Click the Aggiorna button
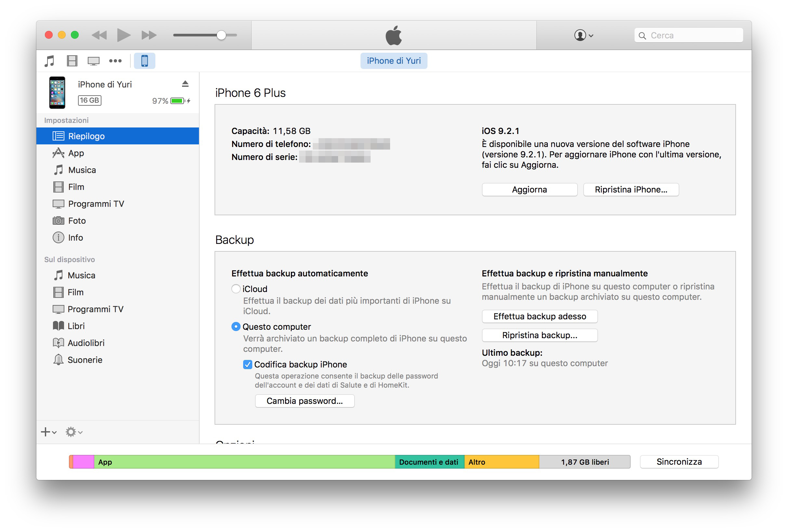This screenshot has width=788, height=532. click(529, 190)
